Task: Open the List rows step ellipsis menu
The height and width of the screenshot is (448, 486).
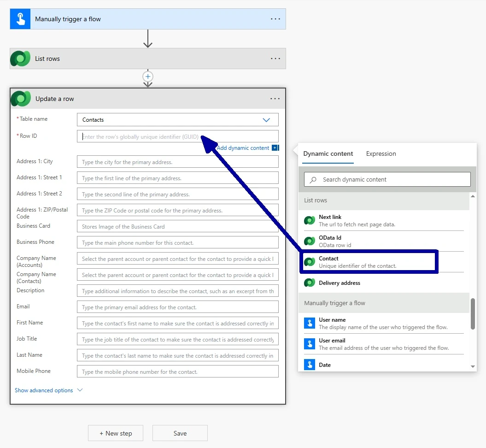Action: point(275,59)
